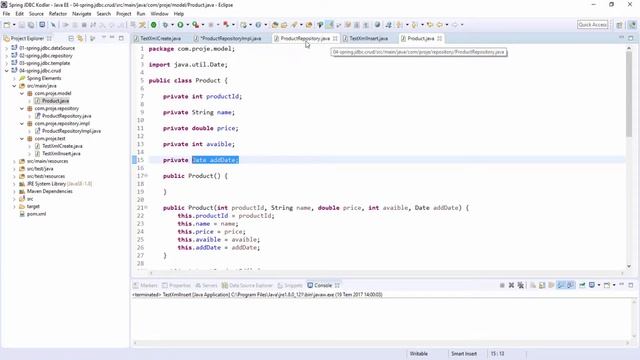Toggle Link with Editor in Project Explorer
Image resolution: width=640 pixels, height=360 pixels.
tap(80, 38)
